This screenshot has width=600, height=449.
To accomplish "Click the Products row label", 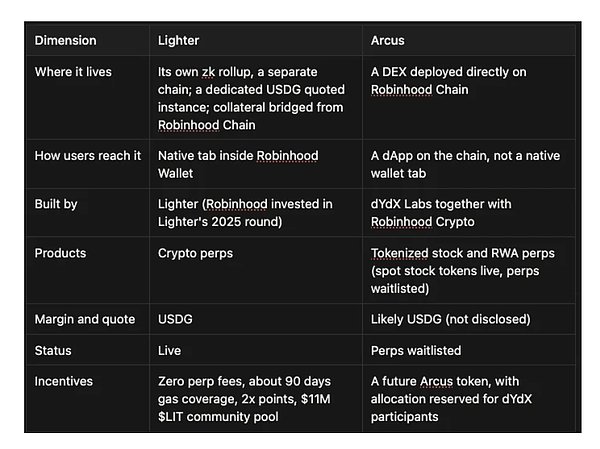I will pos(60,253).
